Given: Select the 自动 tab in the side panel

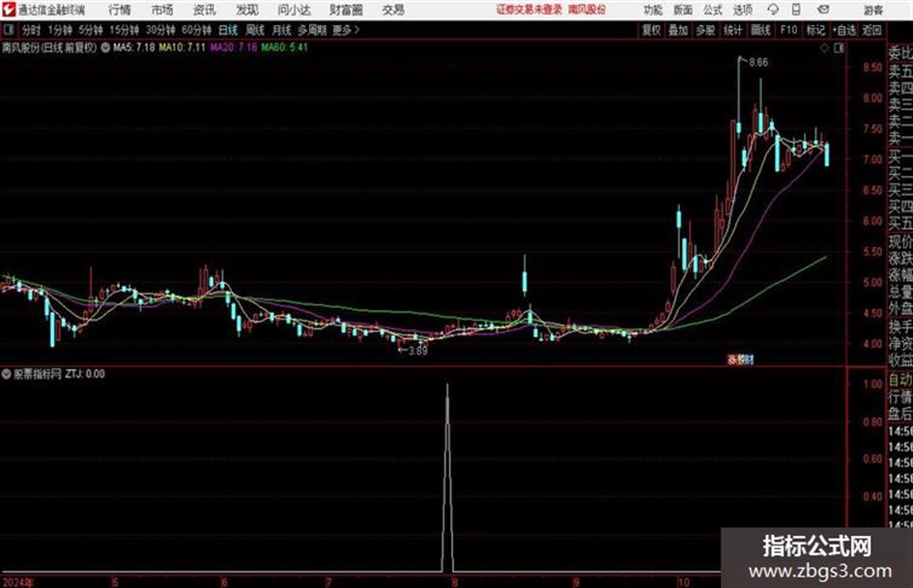Looking at the screenshot, I should (x=900, y=380).
